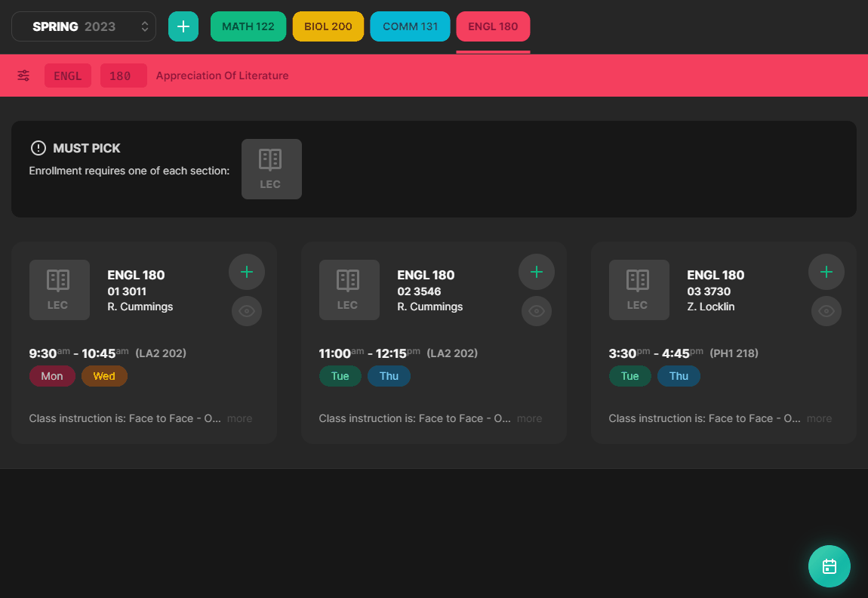Select the COMM 131 course tab
Viewport: 868px width, 598px height.
point(410,26)
